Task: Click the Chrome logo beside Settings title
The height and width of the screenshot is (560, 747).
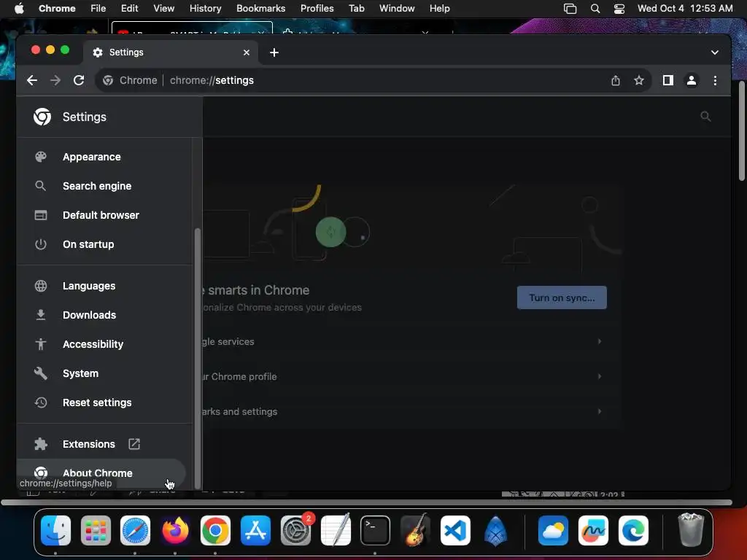Action: pyautogui.click(x=42, y=117)
